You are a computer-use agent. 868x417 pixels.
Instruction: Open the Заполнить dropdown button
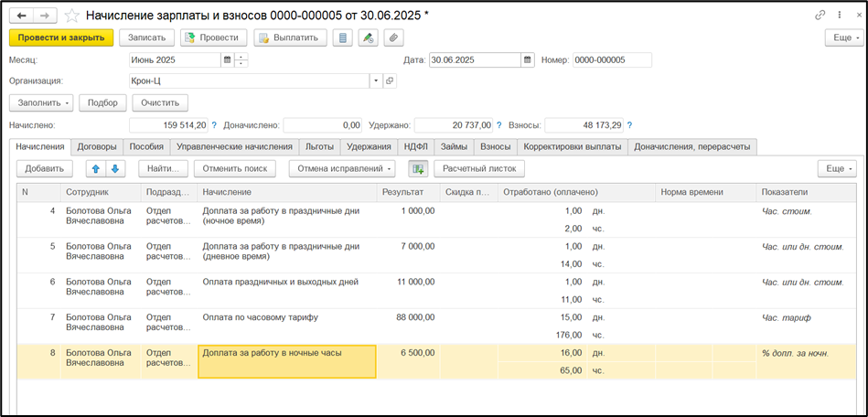click(x=40, y=102)
